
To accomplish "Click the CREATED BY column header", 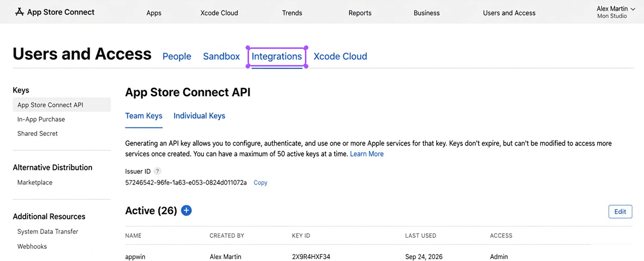I will coord(227,236).
